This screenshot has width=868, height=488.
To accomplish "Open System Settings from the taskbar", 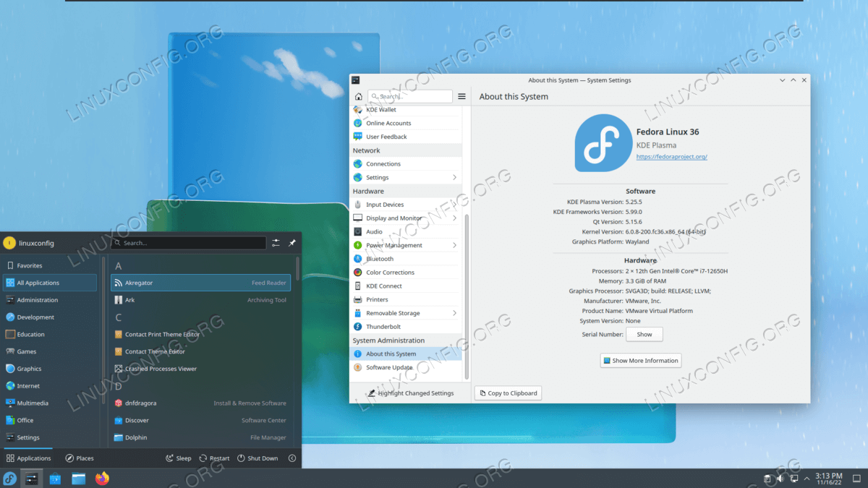I will 32,479.
